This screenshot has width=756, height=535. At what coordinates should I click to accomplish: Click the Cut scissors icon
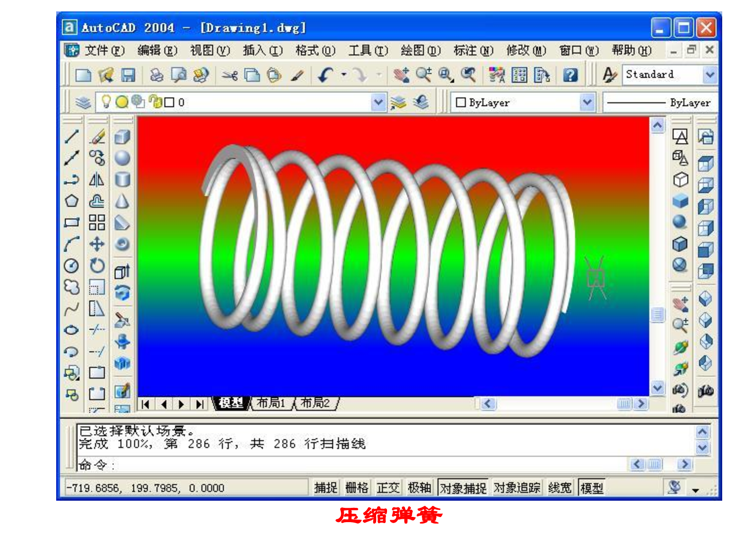click(230, 75)
